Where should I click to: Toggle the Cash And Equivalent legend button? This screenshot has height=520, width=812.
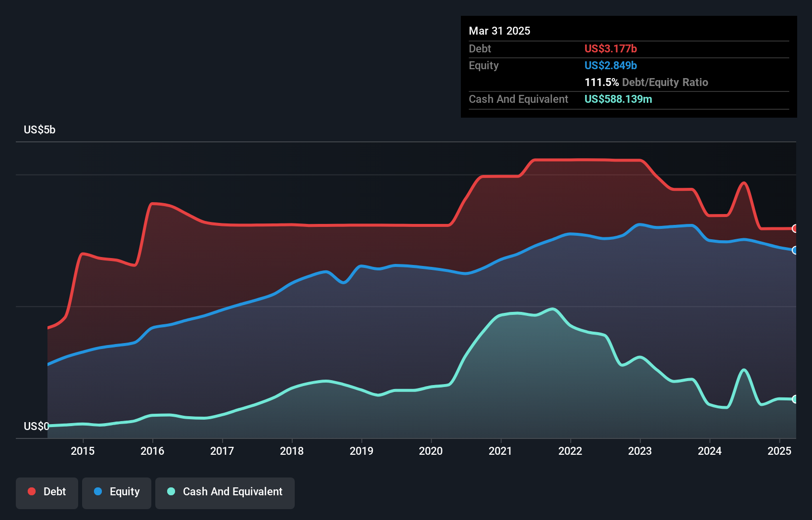click(225, 493)
